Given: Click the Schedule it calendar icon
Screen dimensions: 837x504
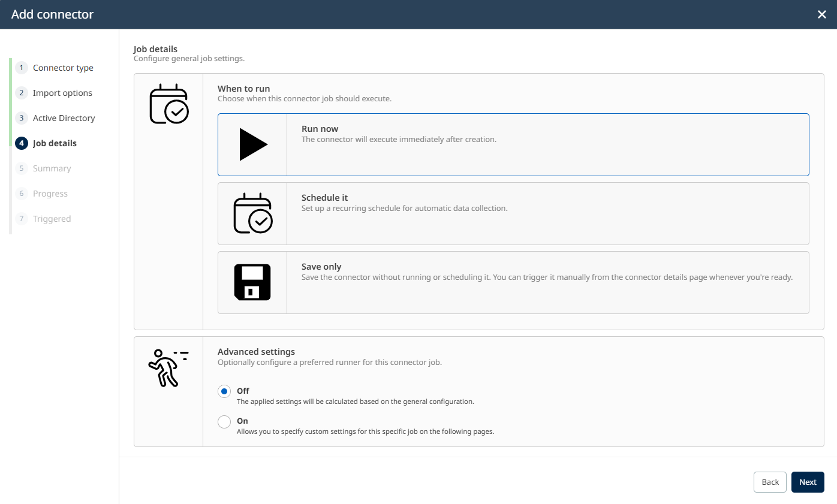Looking at the screenshot, I should (253, 213).
